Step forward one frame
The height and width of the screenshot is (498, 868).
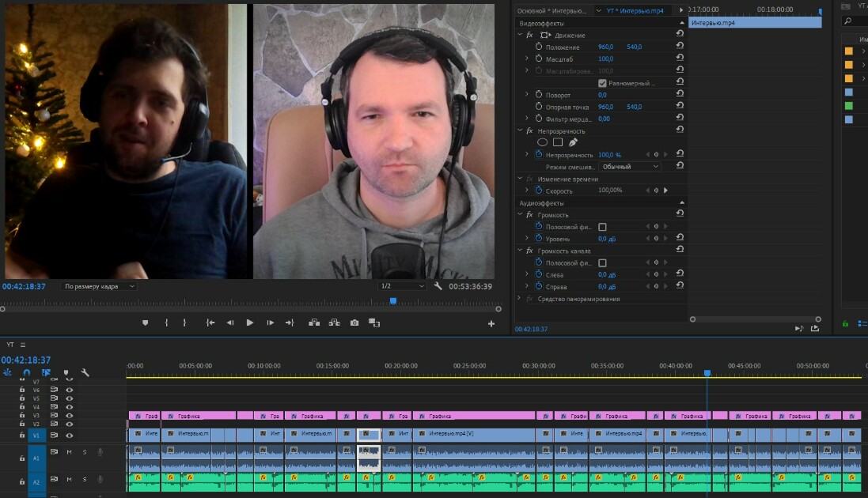click(270, 323)
